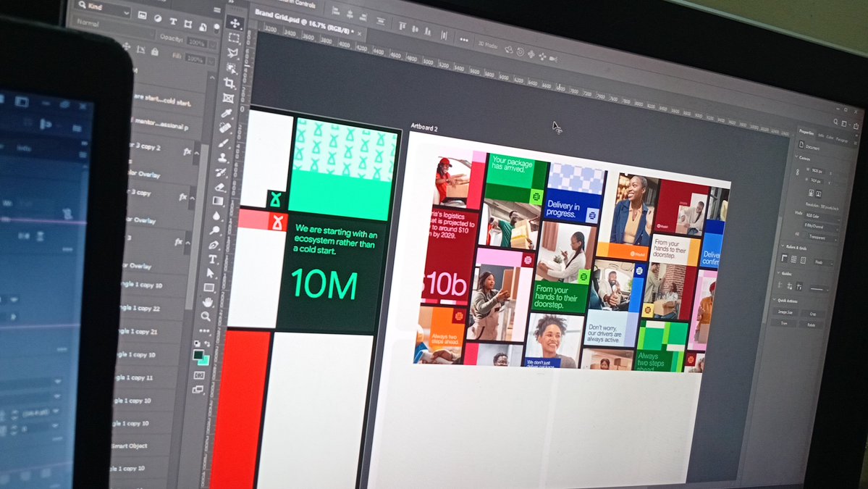Select the Path Selection tool
This screenshot has width=868, height=489.
pos(211,273)
